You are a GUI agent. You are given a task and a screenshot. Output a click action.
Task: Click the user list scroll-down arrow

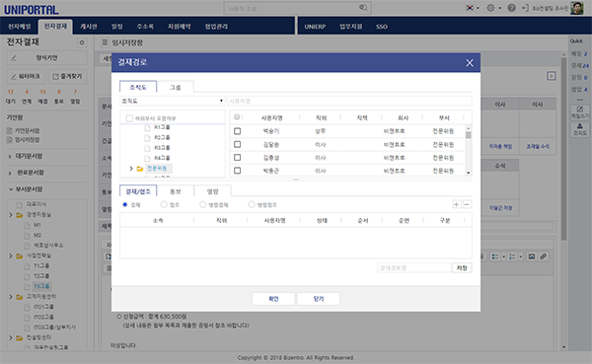tap(468, 173)
